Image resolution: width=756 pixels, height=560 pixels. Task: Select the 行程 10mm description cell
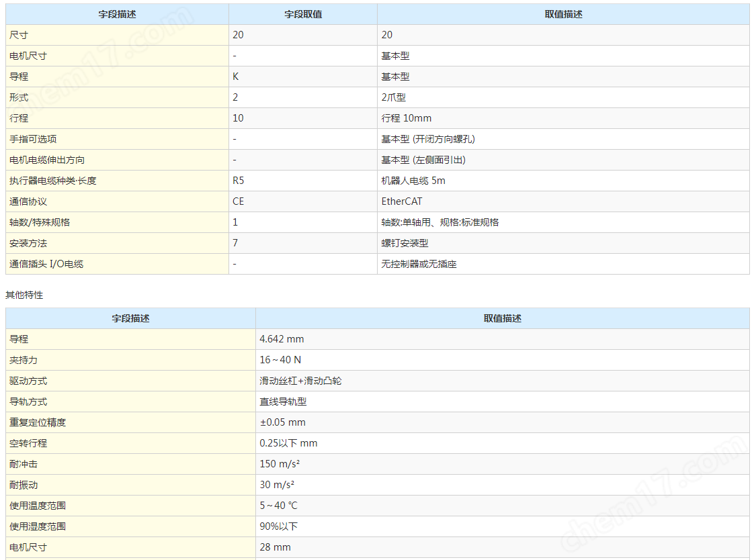(407, 118)
